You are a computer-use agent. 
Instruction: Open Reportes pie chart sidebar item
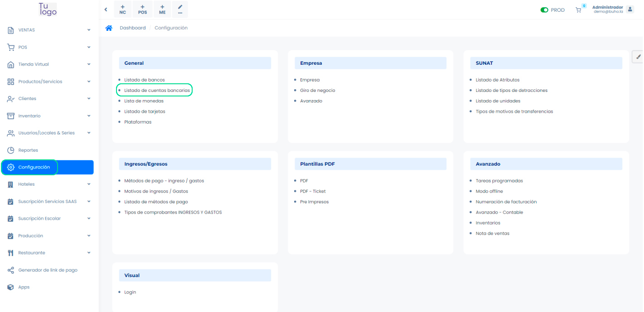pyautogui.click(x=28, y=150)
